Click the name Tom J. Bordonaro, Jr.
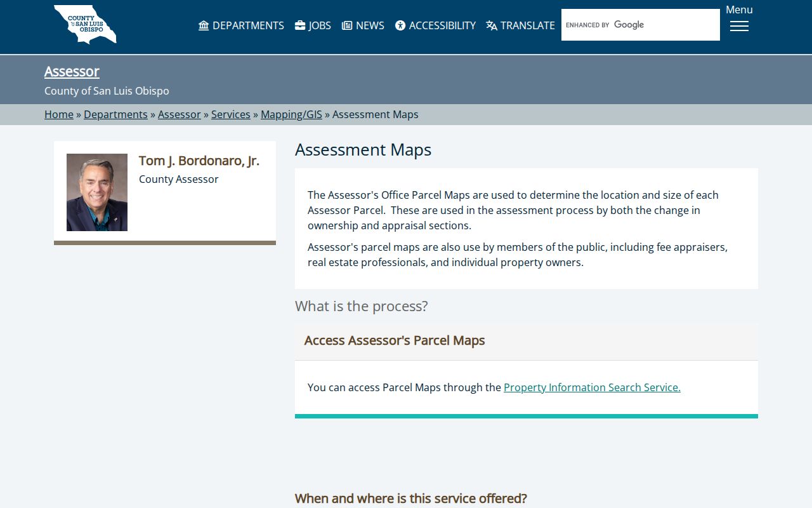 pos(199,161)
